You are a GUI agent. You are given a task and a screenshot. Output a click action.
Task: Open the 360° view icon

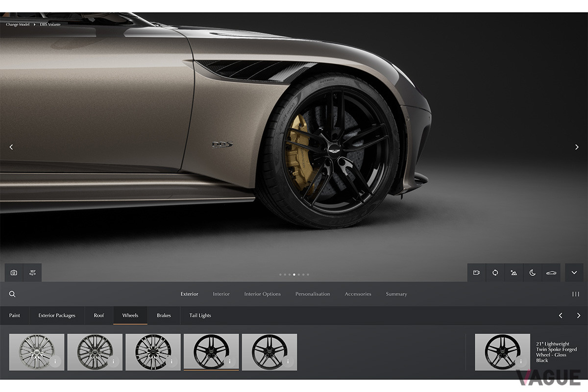[32, 273]
